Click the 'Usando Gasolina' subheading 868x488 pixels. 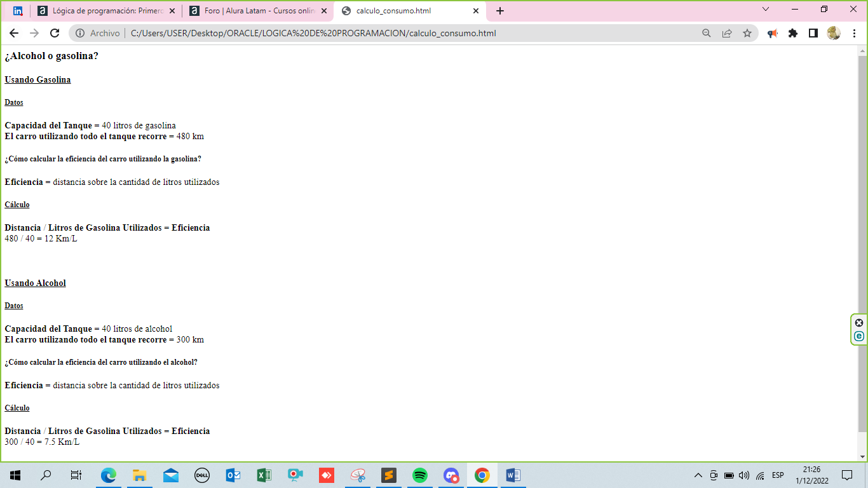[37, 79]
